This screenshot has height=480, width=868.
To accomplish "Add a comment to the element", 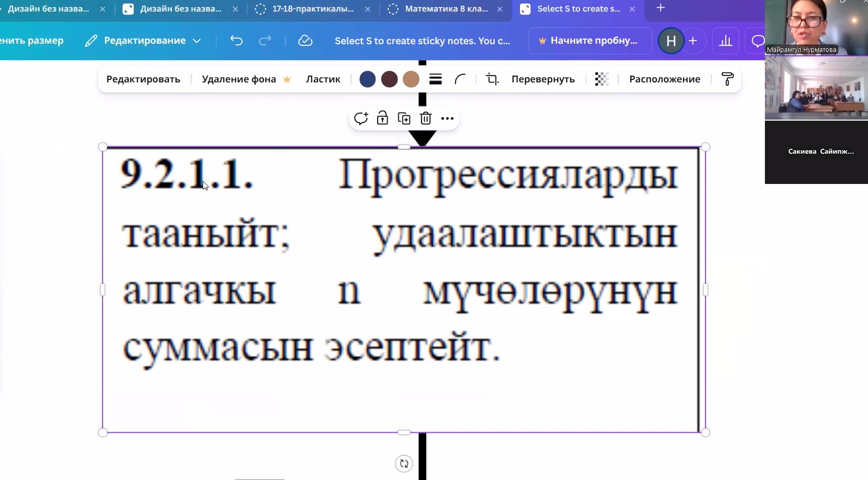I will [361, 119].
